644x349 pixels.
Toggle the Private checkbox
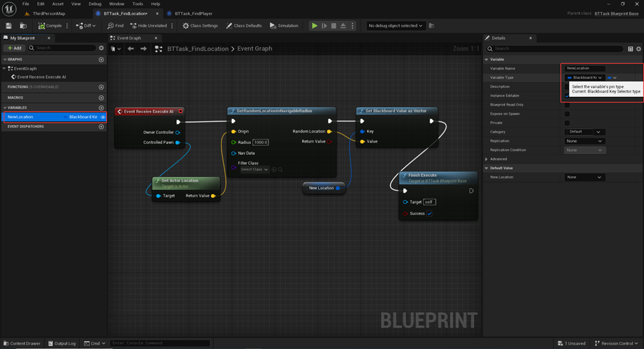567,123
